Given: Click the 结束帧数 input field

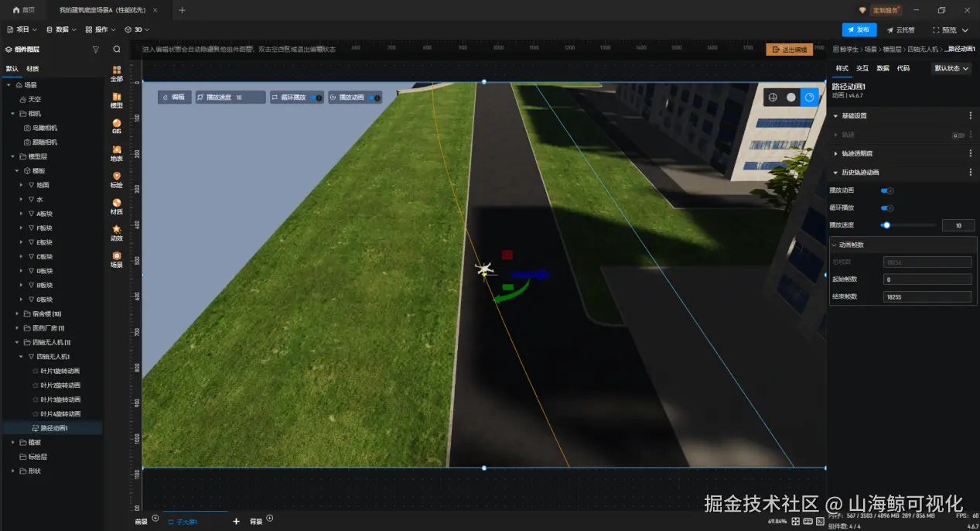Looking at the screenshot, I should point(927,296).
